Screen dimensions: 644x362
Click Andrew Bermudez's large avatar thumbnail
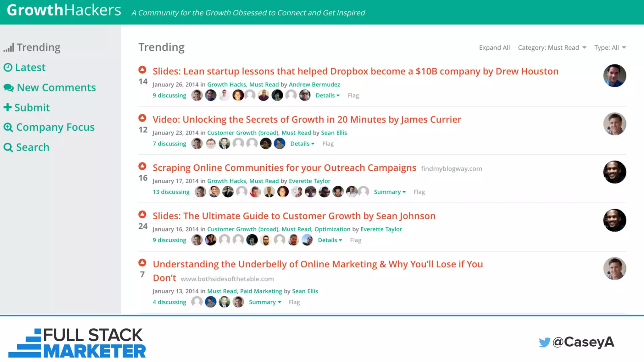point(614,76)
